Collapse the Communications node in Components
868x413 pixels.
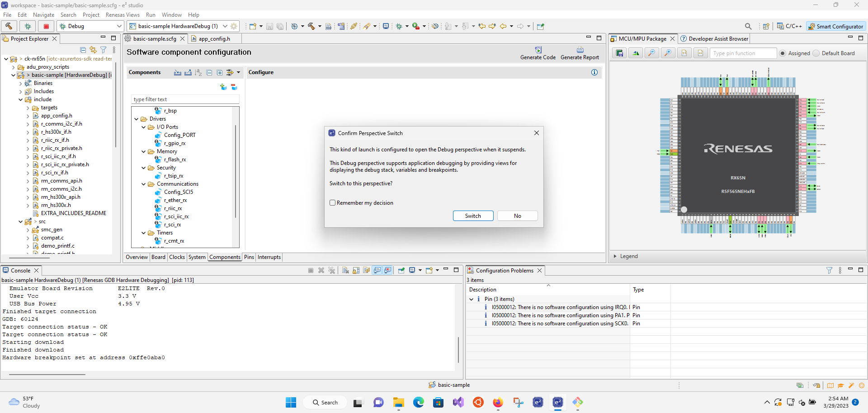tap(144, 184)
